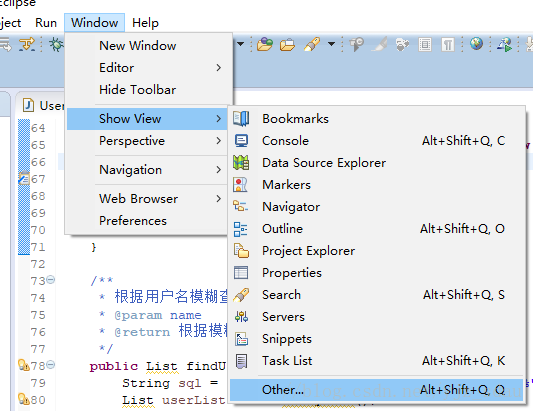The height and width of the screenshot is (411, 533).
Task: Open the Run menu
Action: tap(46, 23)
